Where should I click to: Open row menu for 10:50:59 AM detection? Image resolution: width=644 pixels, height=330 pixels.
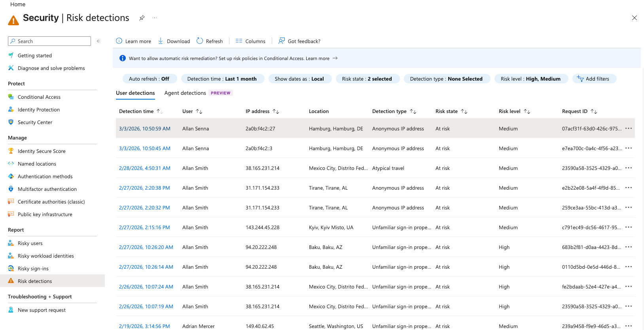point(629,128)
